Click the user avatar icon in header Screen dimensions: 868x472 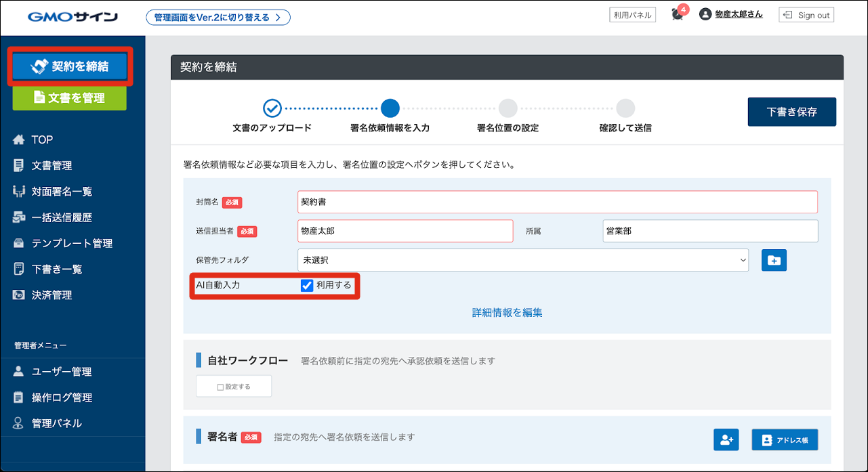tap(705, 14)
